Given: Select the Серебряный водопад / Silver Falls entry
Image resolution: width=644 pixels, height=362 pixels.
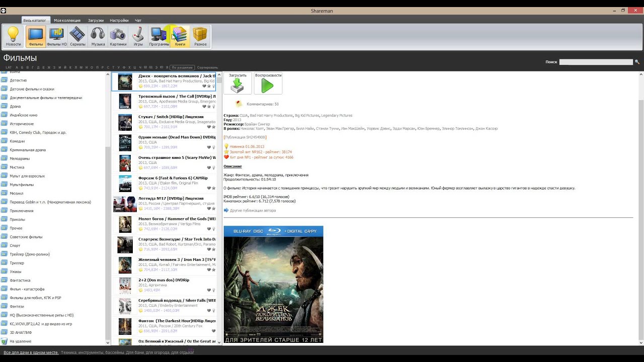Looking at the screenshot, I should coord(164,305).
